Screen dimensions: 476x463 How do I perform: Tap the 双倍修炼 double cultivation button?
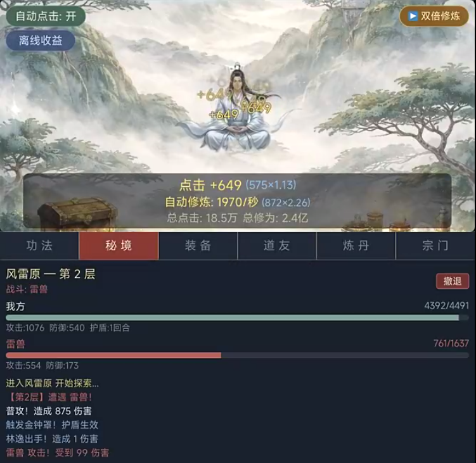(x=434, y=16)
